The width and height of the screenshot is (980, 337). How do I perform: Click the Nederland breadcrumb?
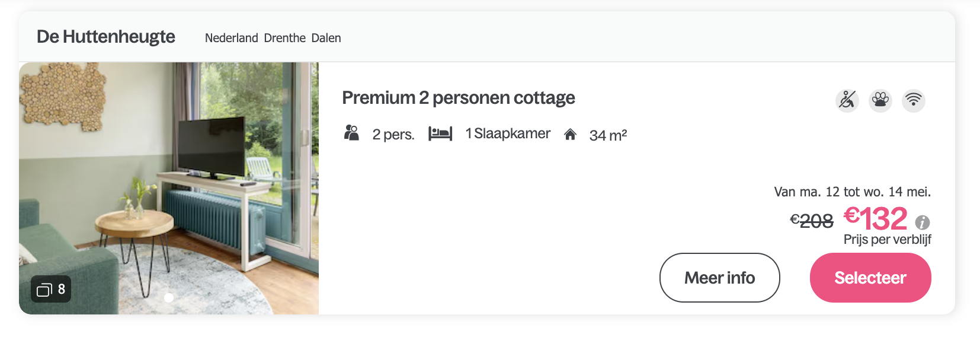[x=231, y=38]
